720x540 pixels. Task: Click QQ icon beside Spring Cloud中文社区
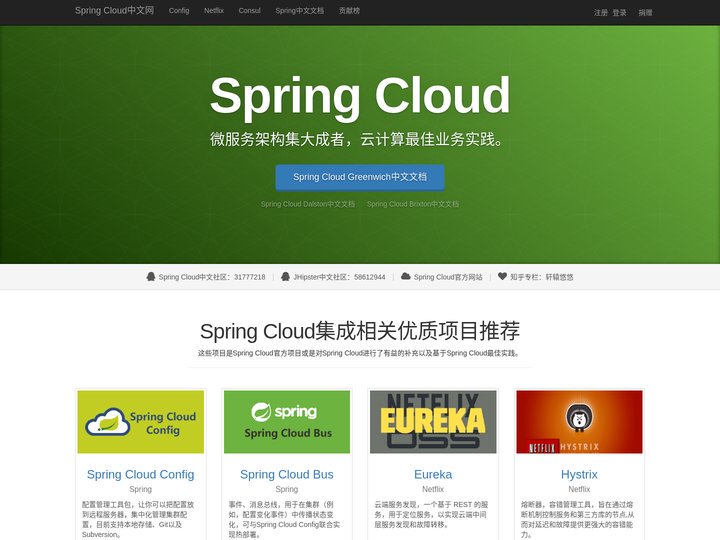(x=151, y=276)
